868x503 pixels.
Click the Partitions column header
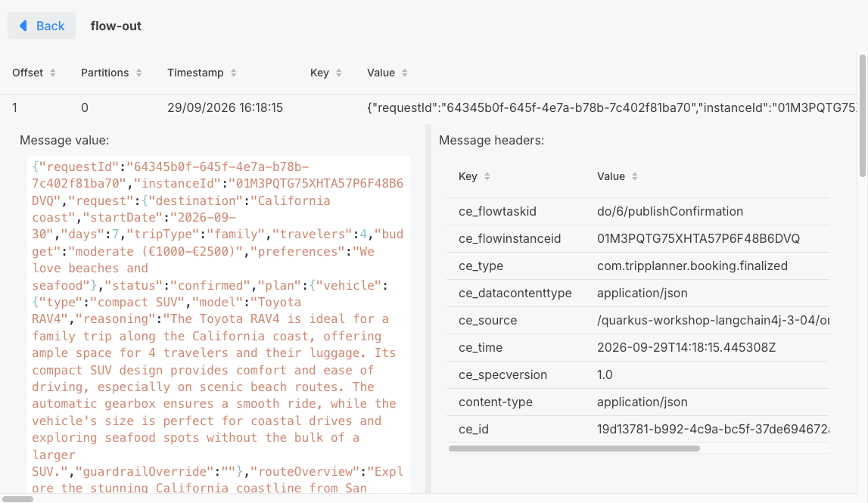coord(104,73)
